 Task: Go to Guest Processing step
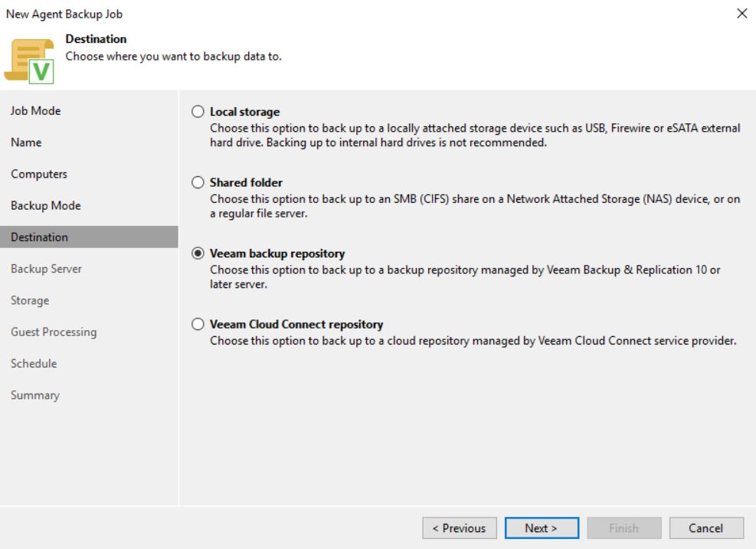coord(54,332)
